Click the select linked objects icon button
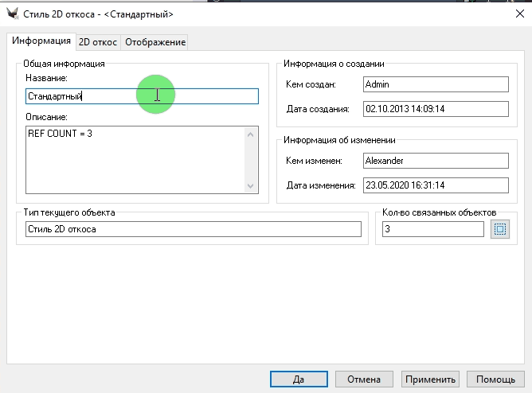Viewport: 532px width, 393px height. (x=499, y=230)
